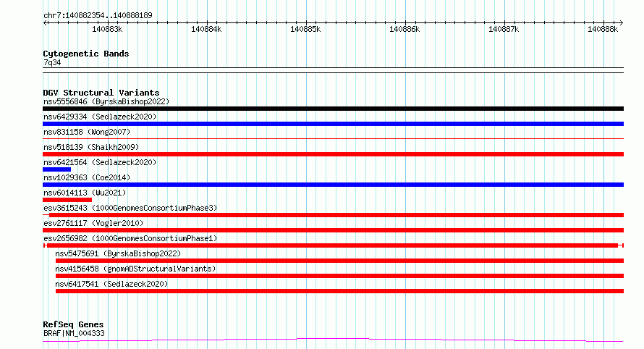
Task: Click the red nsv6417541 variant bar
Action: [339, 291]
